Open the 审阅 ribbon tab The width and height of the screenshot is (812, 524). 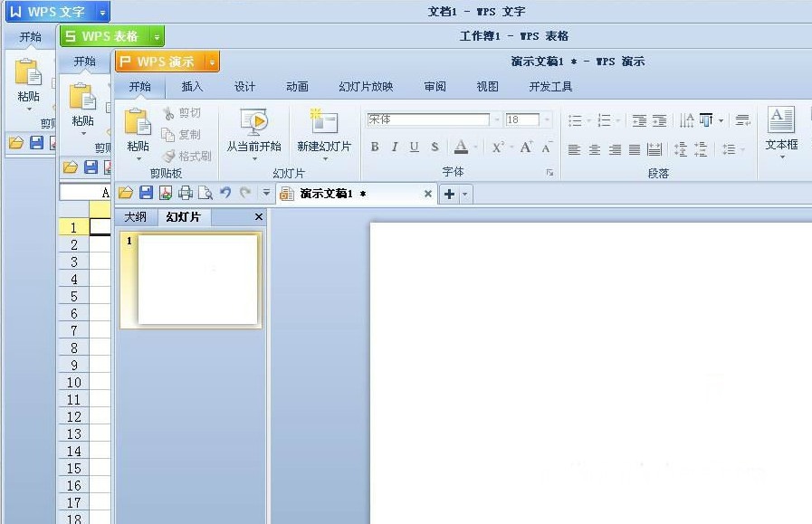coord(435,87)
